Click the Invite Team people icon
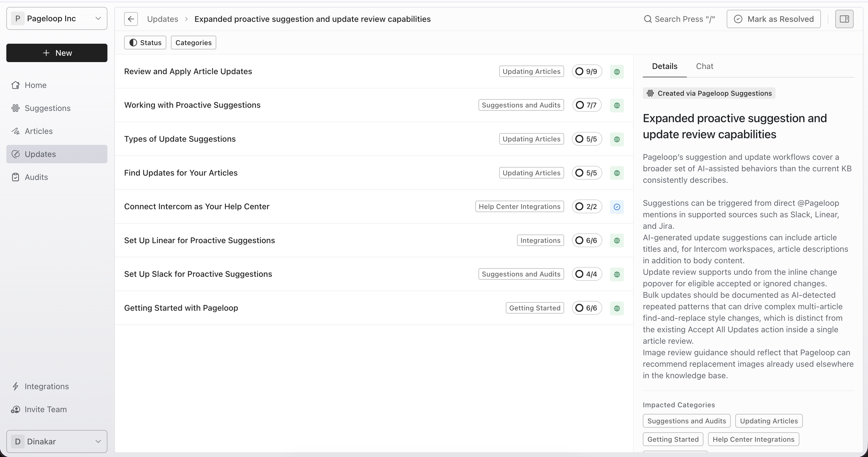Viewport: 868px width, 457px height. (16, 409)
